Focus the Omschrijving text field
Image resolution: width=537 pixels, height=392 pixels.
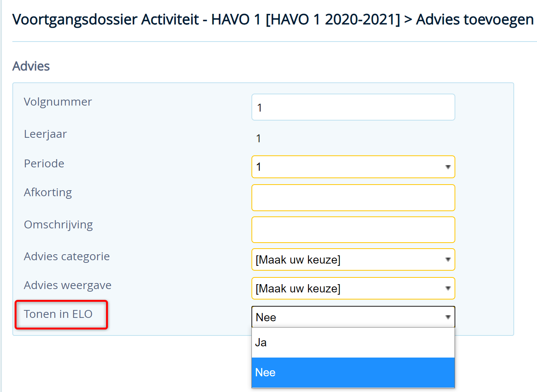coord(353,230)
